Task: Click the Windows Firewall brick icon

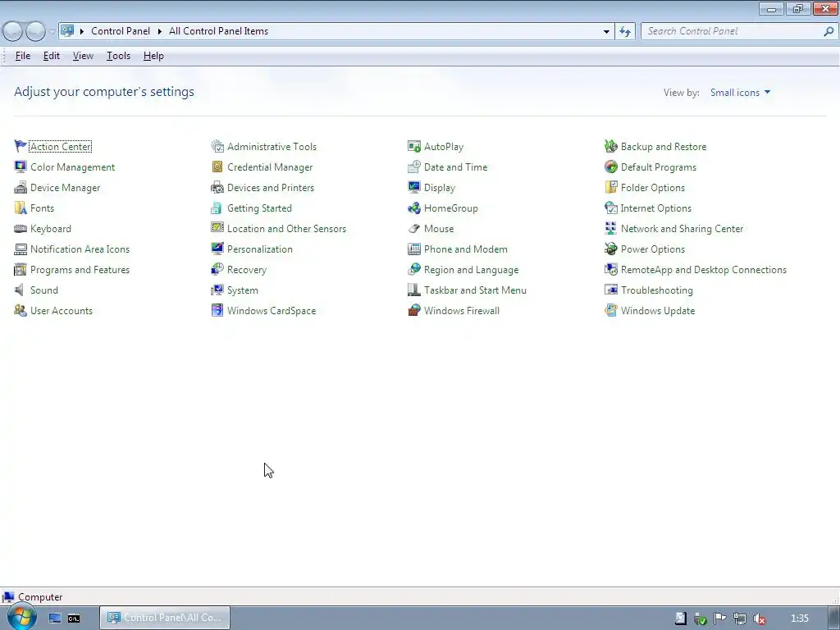Action: (414, 310)
